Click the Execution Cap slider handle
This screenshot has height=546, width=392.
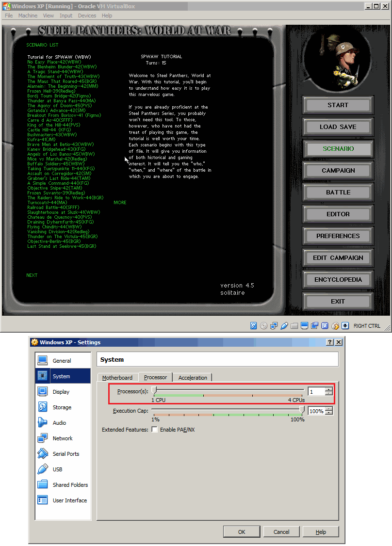302,409
